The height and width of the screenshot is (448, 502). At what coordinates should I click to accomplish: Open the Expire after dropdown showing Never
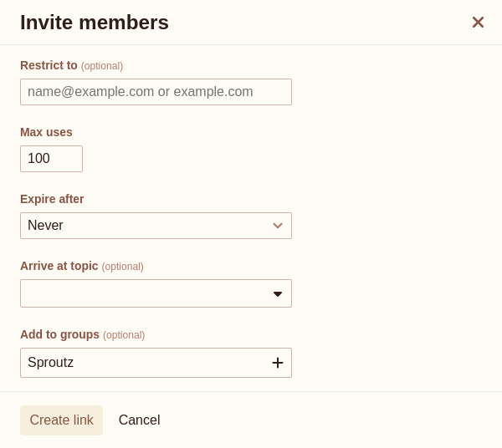[156, 226]
